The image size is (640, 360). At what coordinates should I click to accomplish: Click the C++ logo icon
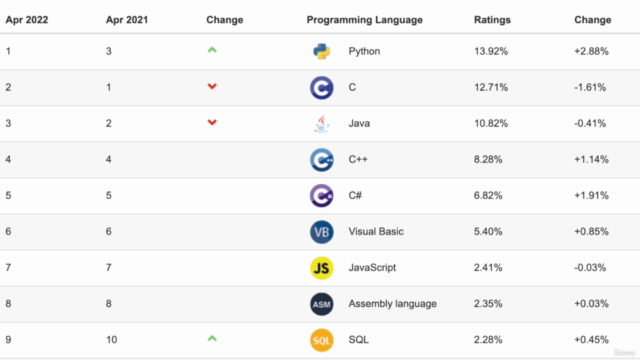pyautogui.click(x=322, y=160)
